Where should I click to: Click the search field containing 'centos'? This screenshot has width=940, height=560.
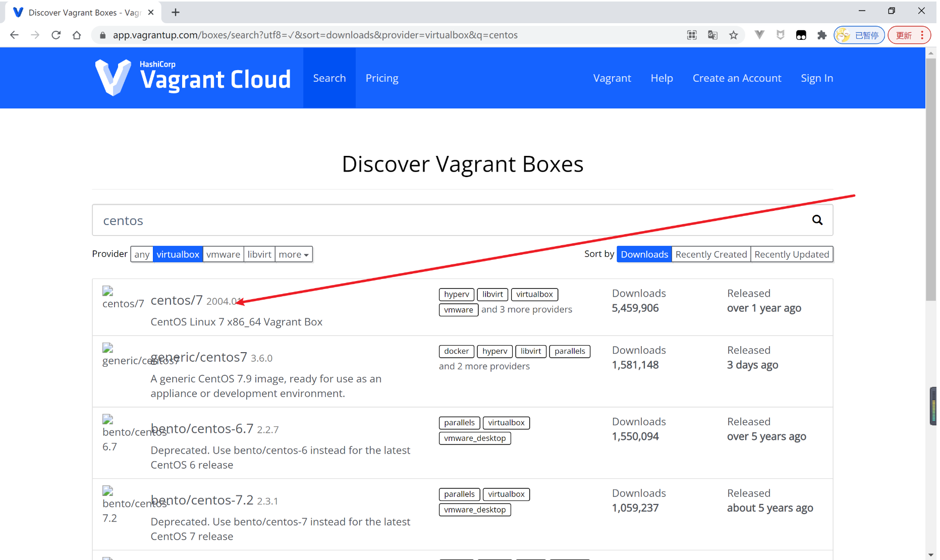[x=462, y=220]
